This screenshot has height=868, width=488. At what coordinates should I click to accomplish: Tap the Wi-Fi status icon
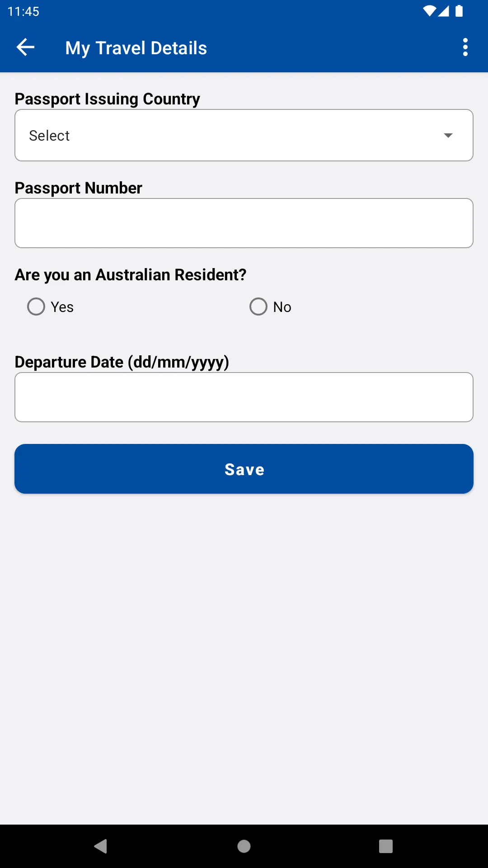[429, 11]
